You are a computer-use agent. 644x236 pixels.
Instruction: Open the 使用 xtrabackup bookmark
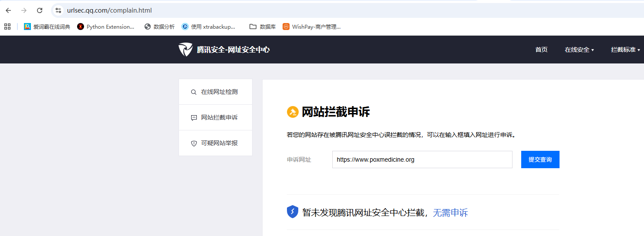click(x=209, y=27)
